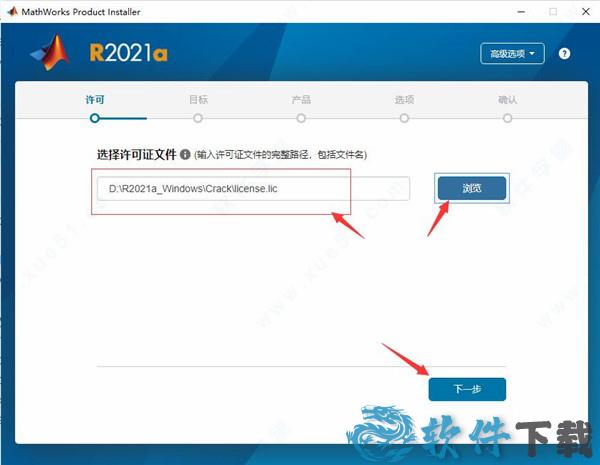Click the MathWorks installer title bar icon

(x=10, y=11)
